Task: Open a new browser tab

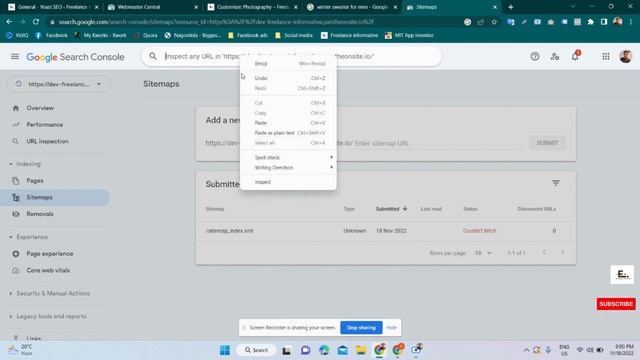Action: coord(511,7)
